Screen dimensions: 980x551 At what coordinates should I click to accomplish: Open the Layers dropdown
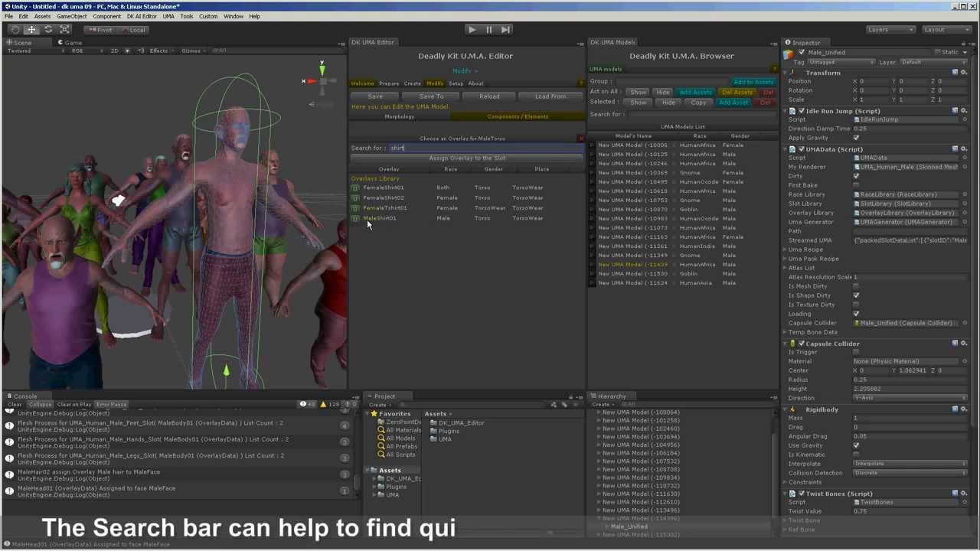pos(890,30)
